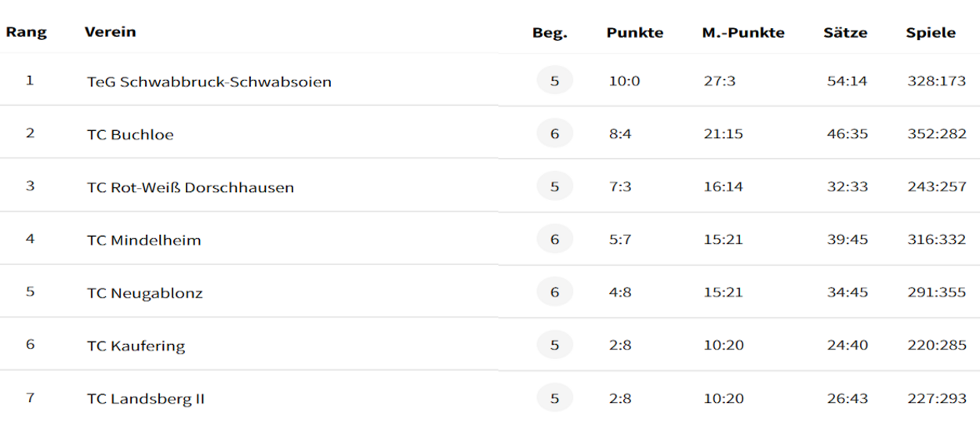Click the round badge in TC Landsberg II row
Viewport: 980px width, 428px height.
click(x=555, y=398)
